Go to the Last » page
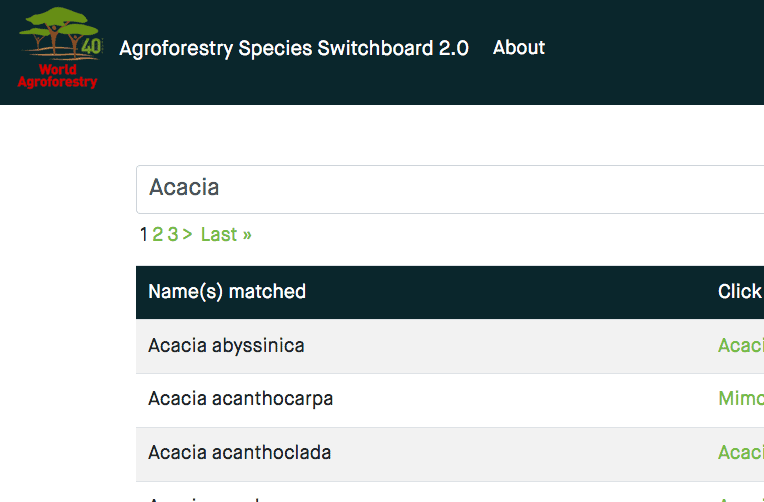Viewport: 764px width, 502px height. tap(226, 235)
